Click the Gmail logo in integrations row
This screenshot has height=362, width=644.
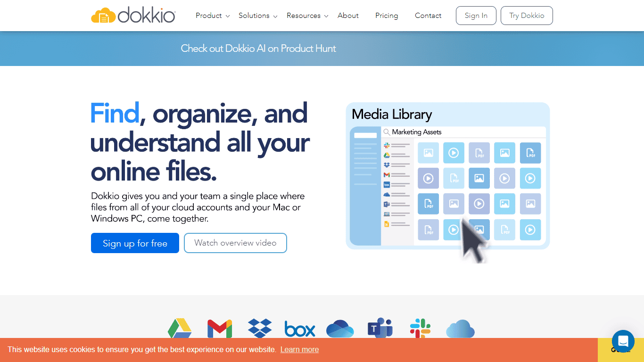(x=220, y=329)
